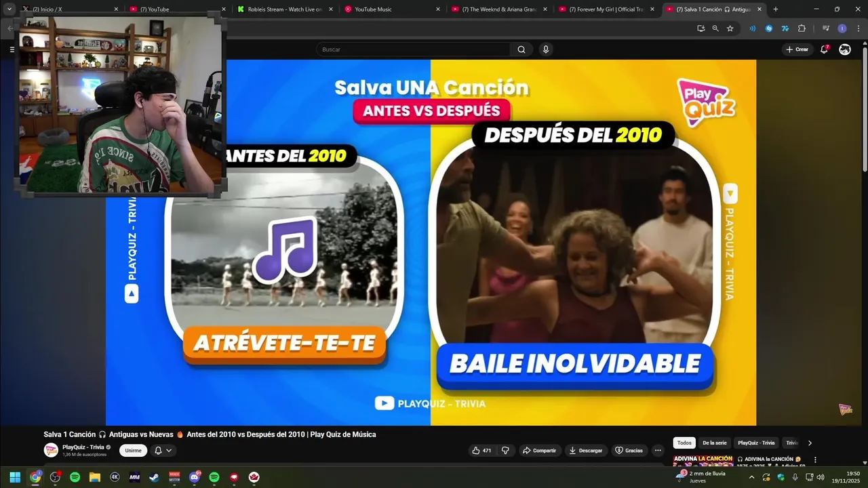Click the Unirme join button
868x488 pixels.
(134, 451)
